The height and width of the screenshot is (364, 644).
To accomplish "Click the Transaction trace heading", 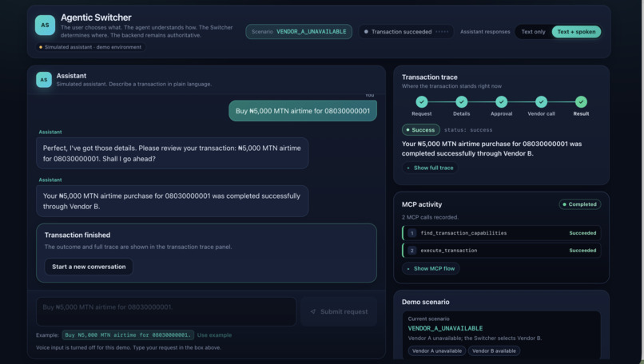I will 430,77.
